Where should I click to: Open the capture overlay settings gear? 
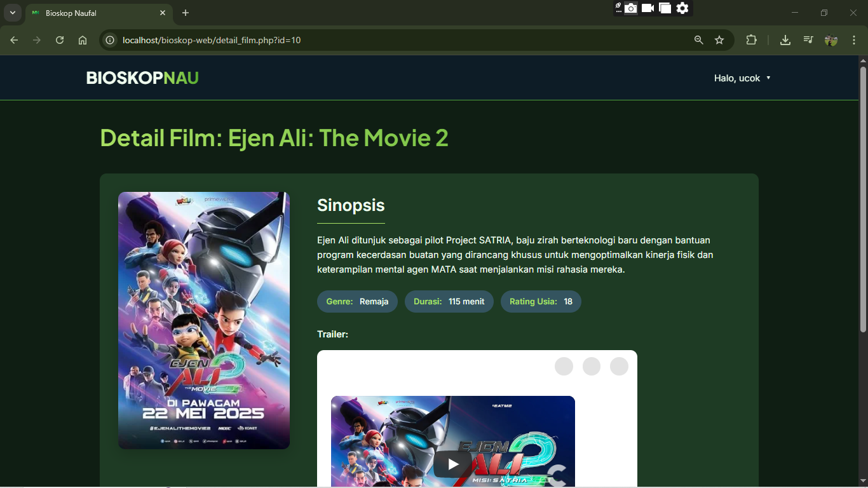coord(682,8)
